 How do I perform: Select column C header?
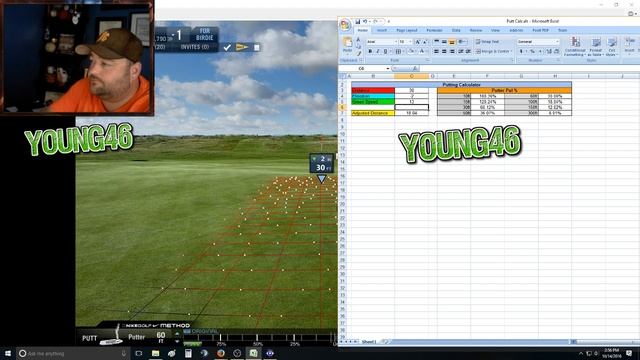(x=411, y=76)
